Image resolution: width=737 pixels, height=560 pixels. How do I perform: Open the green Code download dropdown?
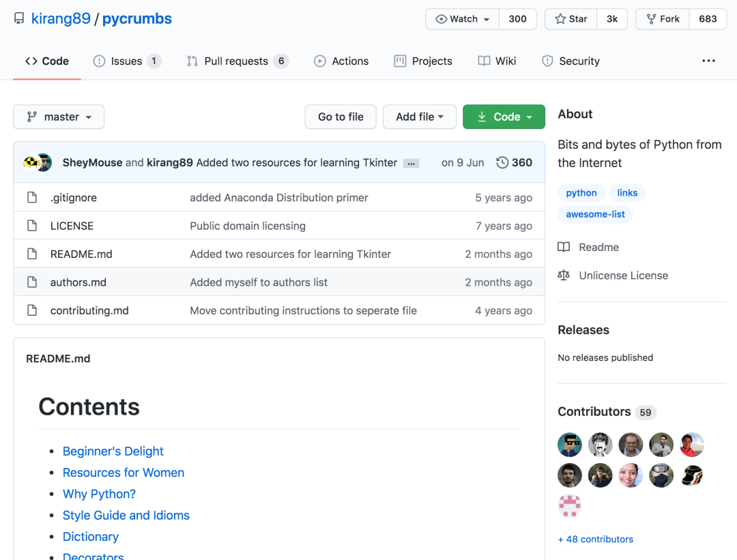coord(504,117)
